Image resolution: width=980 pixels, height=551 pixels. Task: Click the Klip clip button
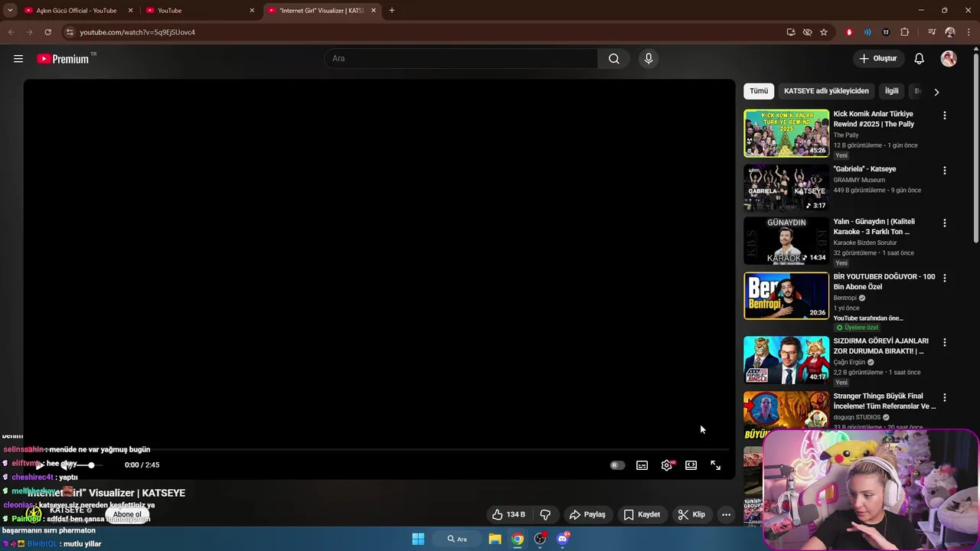pyautogui.click(x=691, y=514)
